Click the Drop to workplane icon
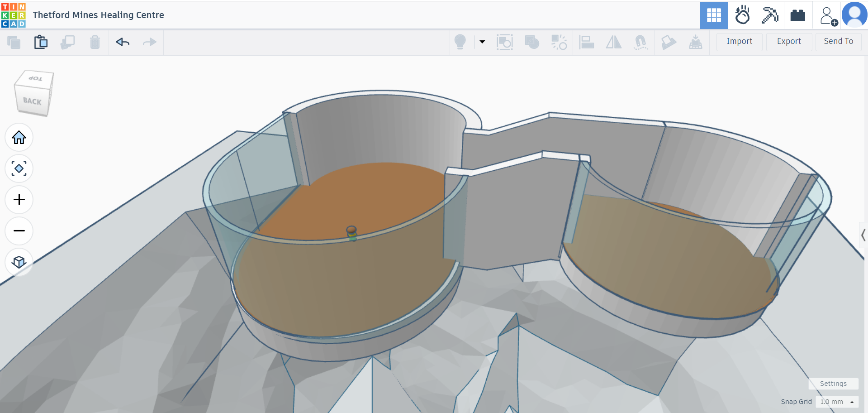Screen dimensions: 868x413 click(x=696, y=42)
